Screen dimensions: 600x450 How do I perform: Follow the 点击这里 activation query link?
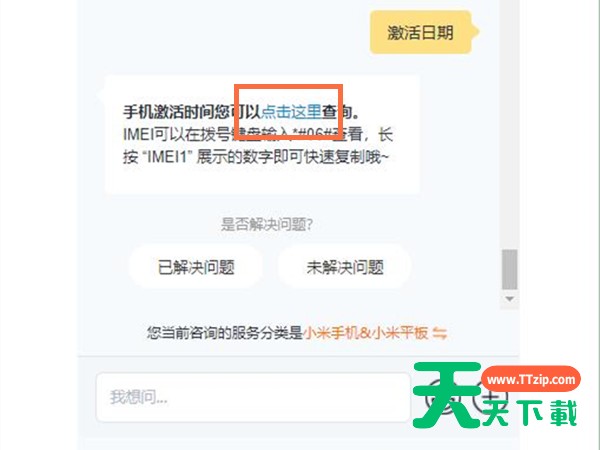pos(292,112)
